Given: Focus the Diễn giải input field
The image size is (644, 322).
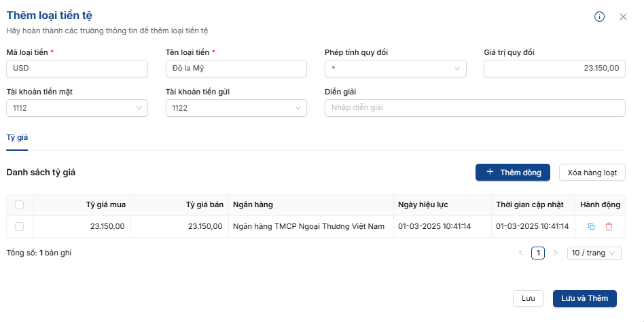Looking at the screenshot, I should (x=475, y=108).
